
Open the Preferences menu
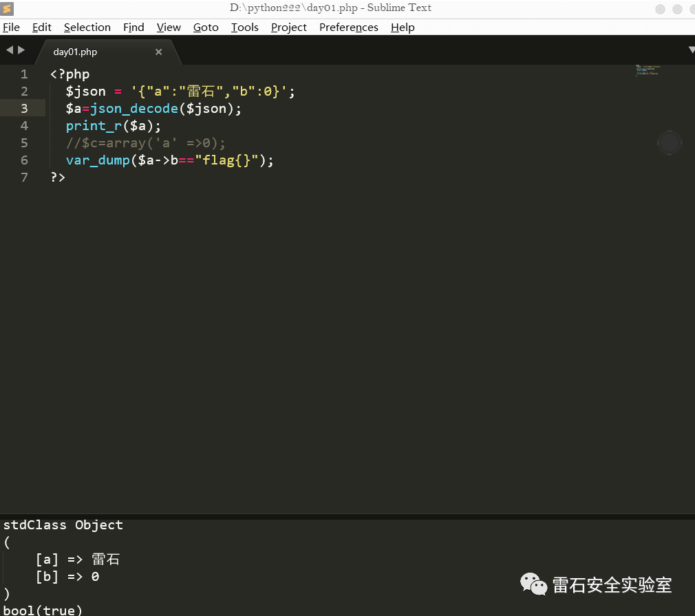[x=349, y=28]
